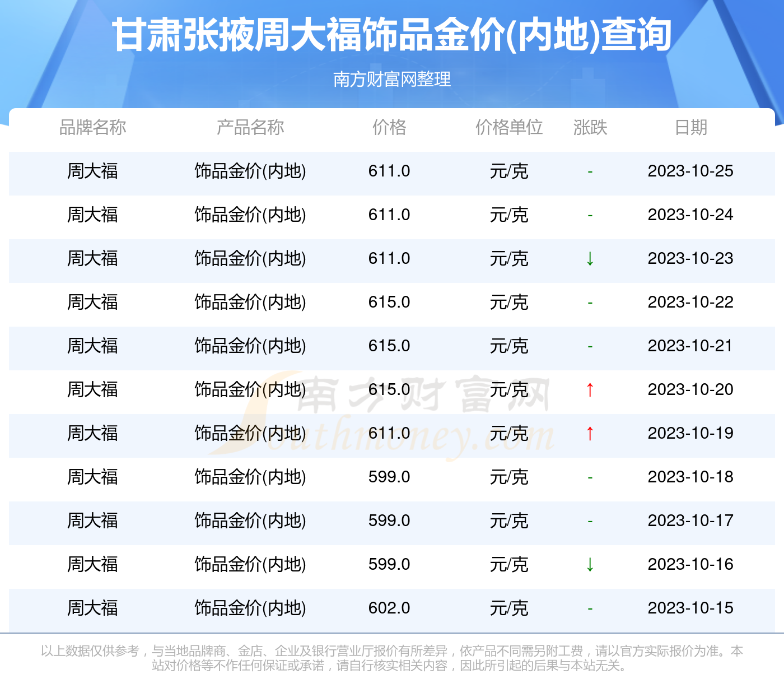Screen dimensions: 784x674
Task: Click the price 615.0 in the 2023-10-20 row
Action: [x=389, y=389]
